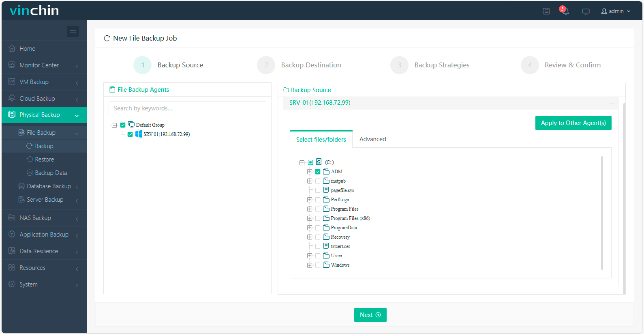Check the Users folder checkbox
The height and width of the screenshot is (334, 644).
[x=318, y=256]
